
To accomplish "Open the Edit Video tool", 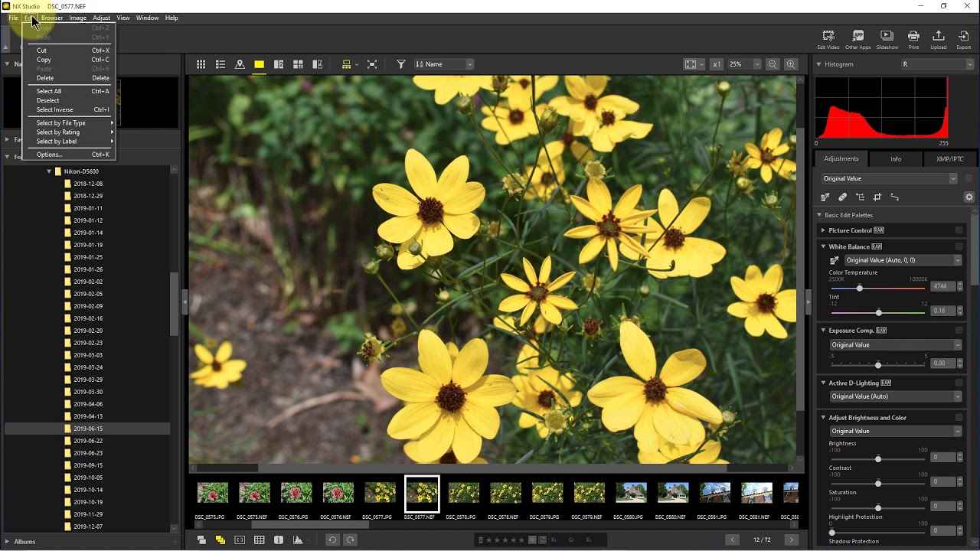I will pos(828,40).
